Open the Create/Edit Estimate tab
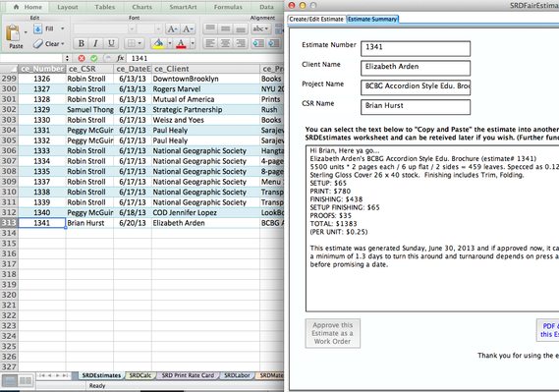Viewport: 559px width, 392px height. pyautogui.click(x=316, y=19)
